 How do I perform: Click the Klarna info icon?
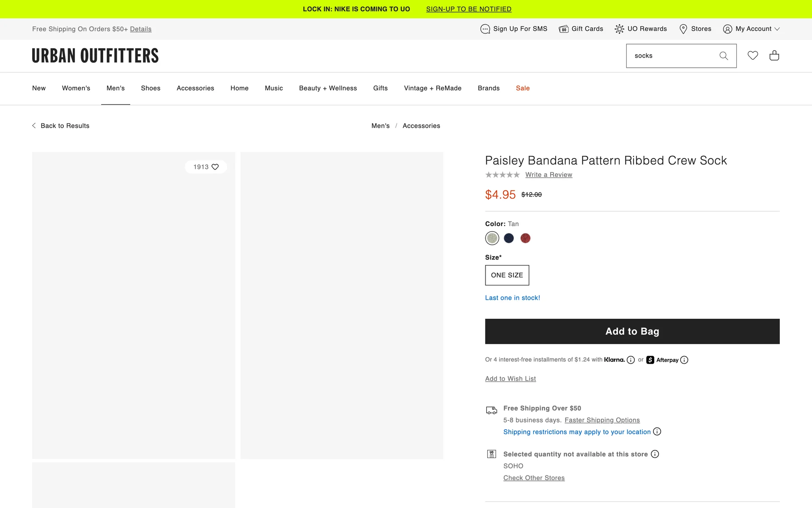pyautogui.click(x=631, y=360)
